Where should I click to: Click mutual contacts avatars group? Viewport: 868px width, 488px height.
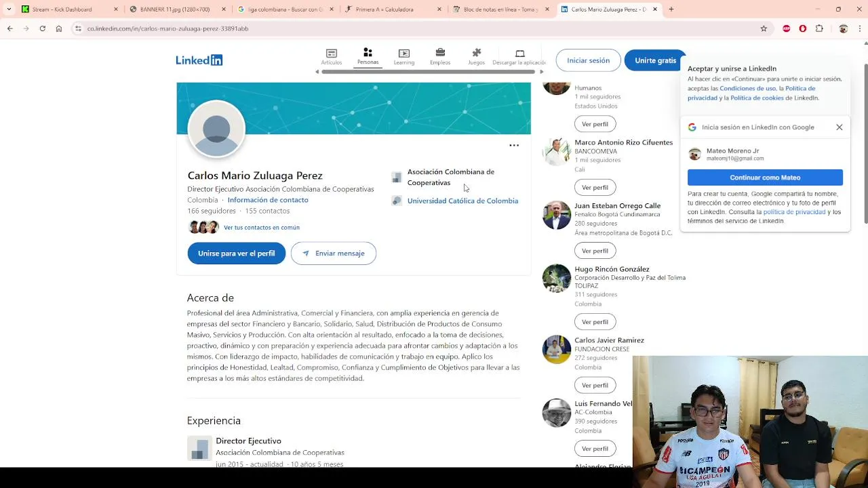pyautogui.click(x=203, y=227)
